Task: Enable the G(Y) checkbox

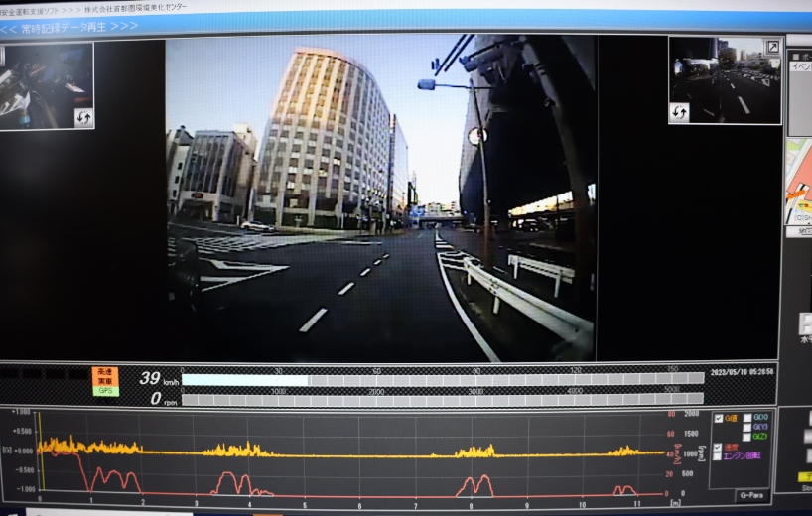Action: pyautogui.click(x=746, y=427)
